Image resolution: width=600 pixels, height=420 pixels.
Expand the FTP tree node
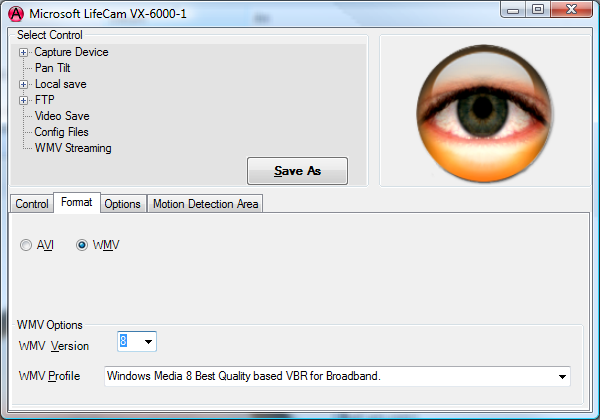[x=24, y=100]
